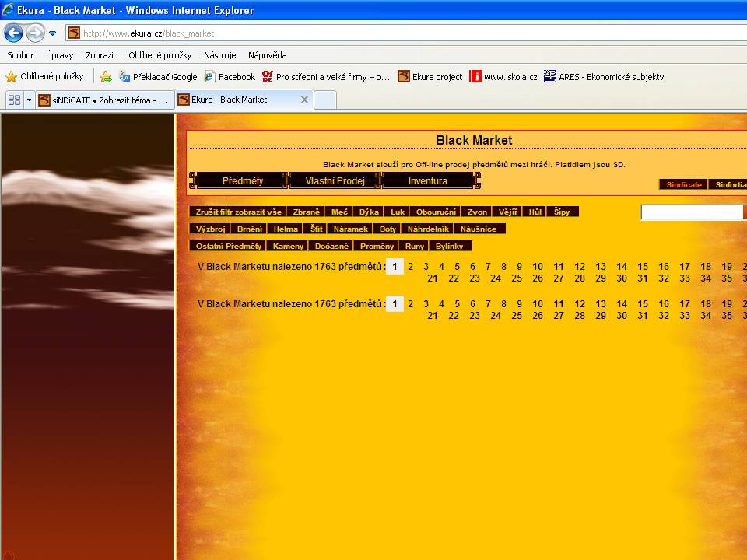Expand the tab list dropdown arrow

(29, 100)
